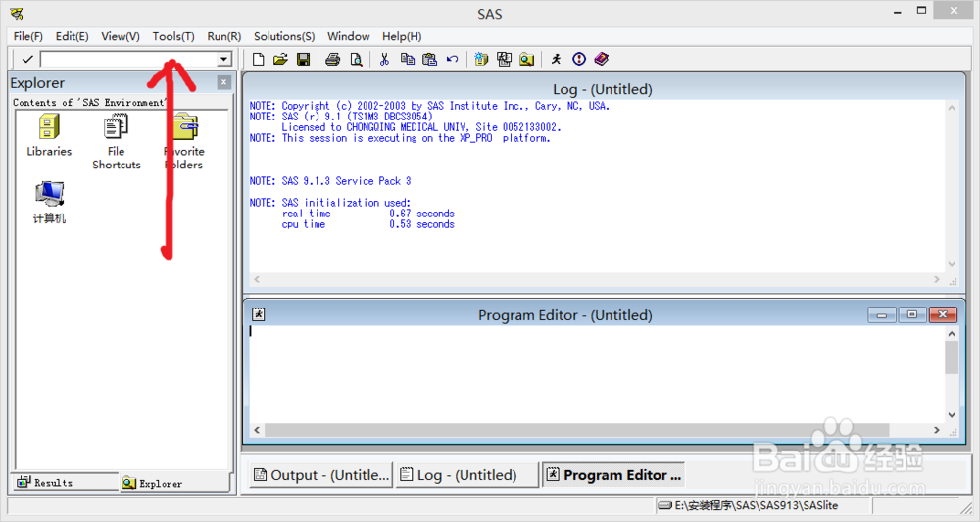Image resolution: width=980 pixels, height=522 pixels.
Task: Click the 'real time 0.67 seconds' log line
Action: 368,214
